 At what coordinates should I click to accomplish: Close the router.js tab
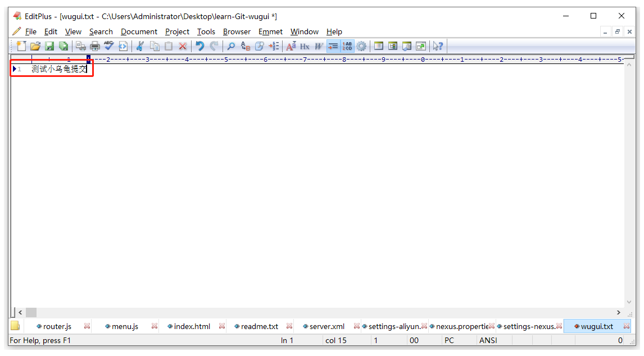coord(87,326)
